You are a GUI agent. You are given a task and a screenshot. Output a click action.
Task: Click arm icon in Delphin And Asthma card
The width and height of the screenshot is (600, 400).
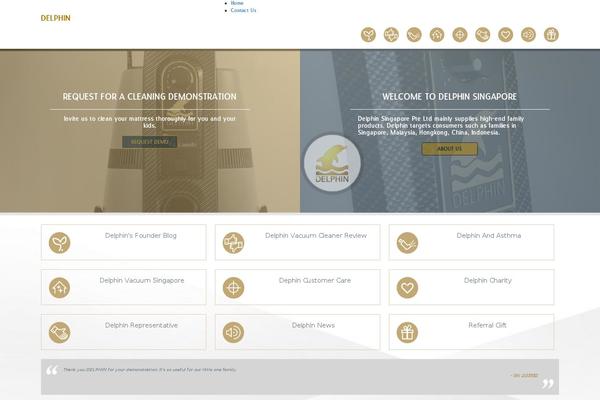tap(407, 243)
